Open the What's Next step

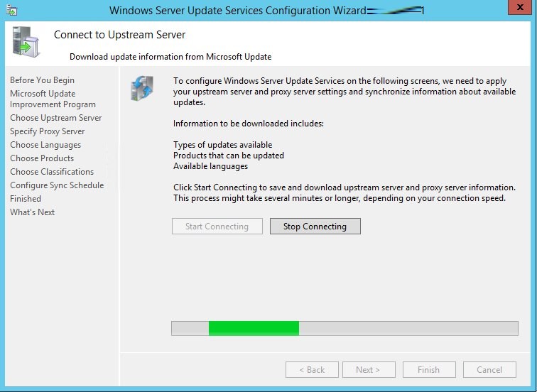click(x=32, y=212)
